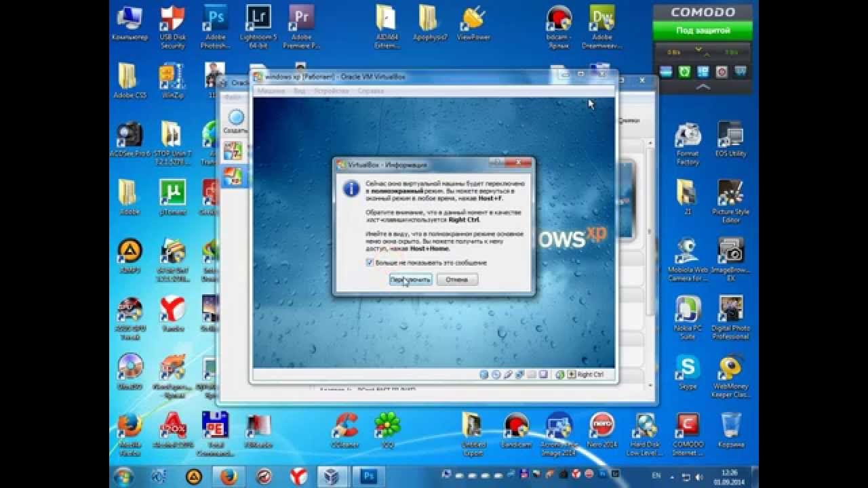Open the Корзина recycle bin
The height and width of the screenshot is (488, 868).
[730, 430]
